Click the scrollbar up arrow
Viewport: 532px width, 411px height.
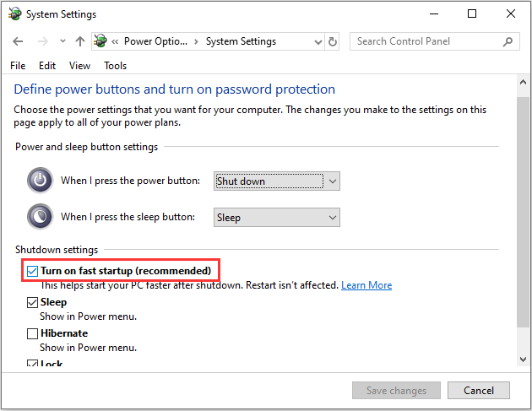pos(523,83)
